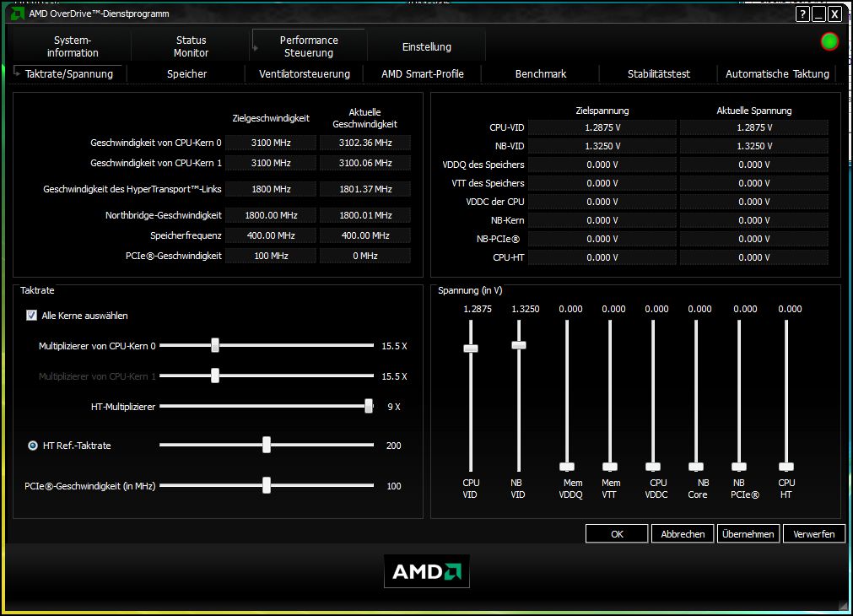Viewport: 853px width, 616px height.
Task: Click CPU-Kern 0 target speed '3100 MHz'
Action: [271, 143]
